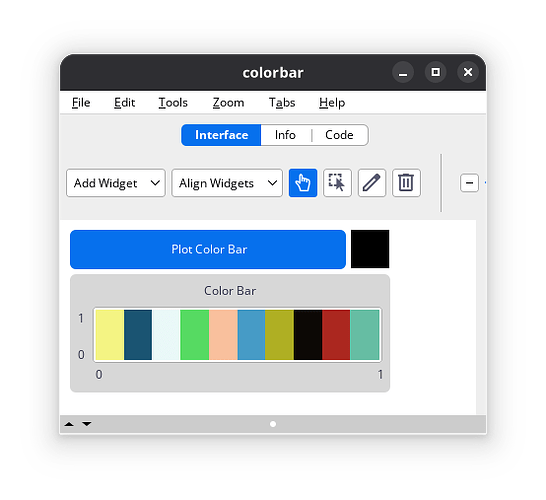The image size is (546, 500).
Task: Expand the Align Widgets dropdown
Action: tap(227, 183)
